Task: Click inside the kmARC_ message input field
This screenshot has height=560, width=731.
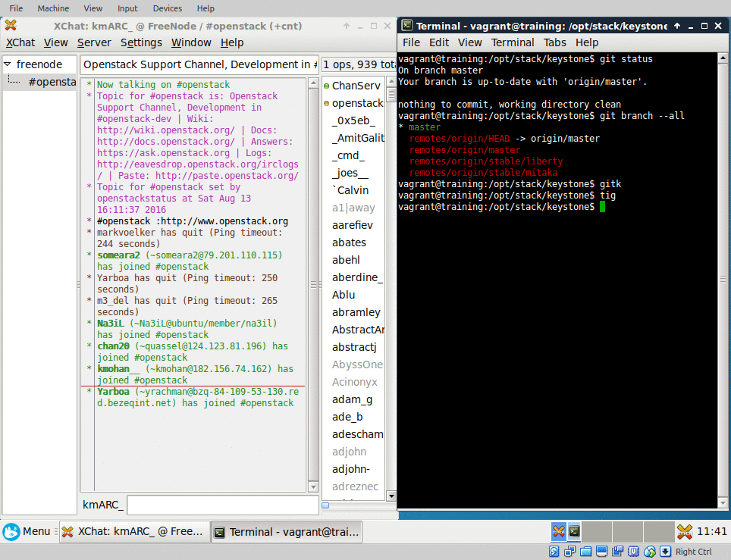Action: pyautogui.click(x=220, y=505)
